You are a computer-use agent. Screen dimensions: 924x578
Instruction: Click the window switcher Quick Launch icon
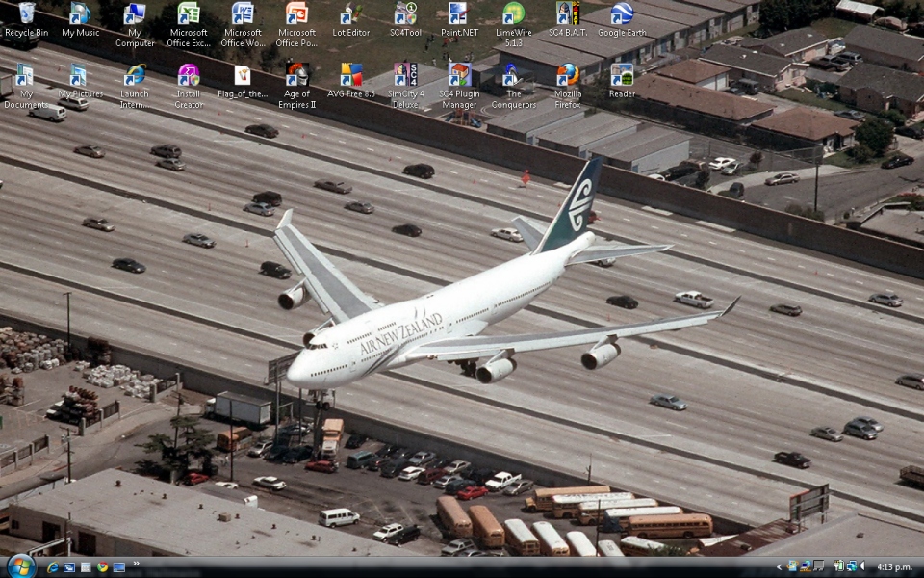pyautogui.click(x=86, y=567)
